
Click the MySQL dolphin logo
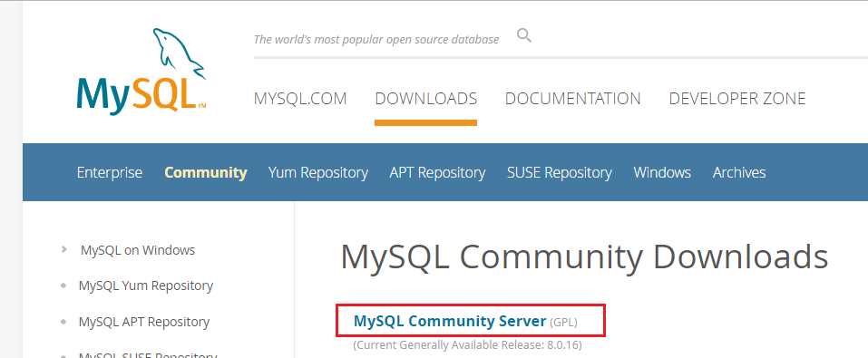[141, 71]
